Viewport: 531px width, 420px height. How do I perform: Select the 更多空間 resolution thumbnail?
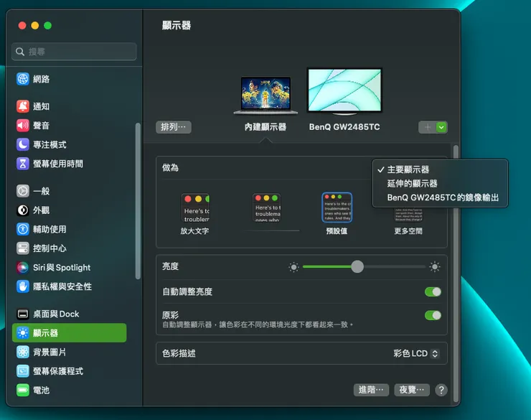(408, 215)
